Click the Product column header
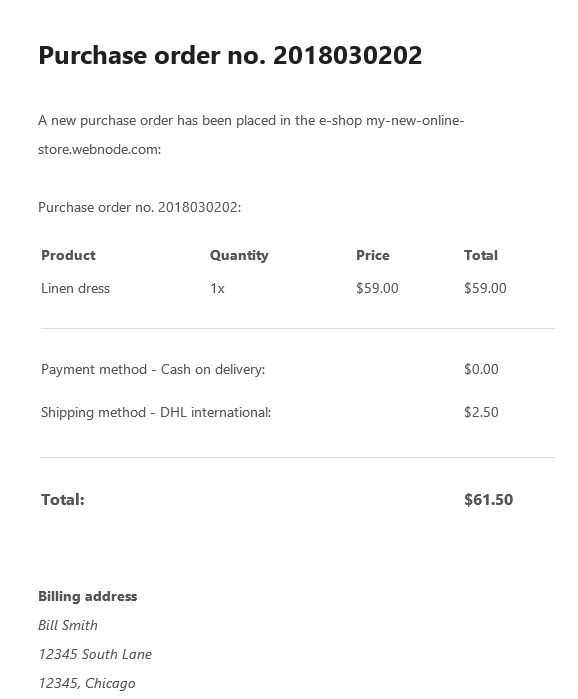Screen dimensions: 578x699 click(68, 255)
